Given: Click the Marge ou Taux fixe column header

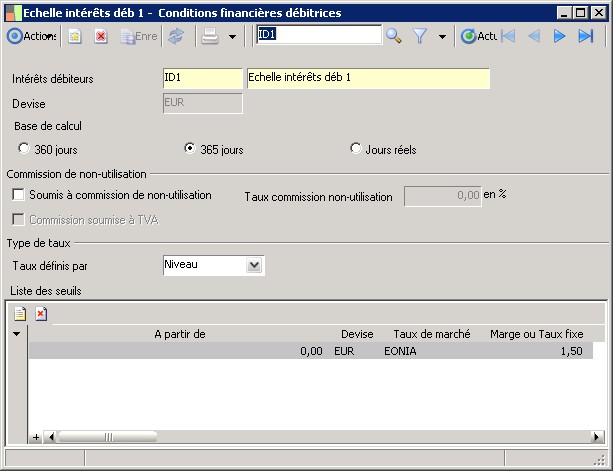Looking at the screenshot, I should click(536, 334).
